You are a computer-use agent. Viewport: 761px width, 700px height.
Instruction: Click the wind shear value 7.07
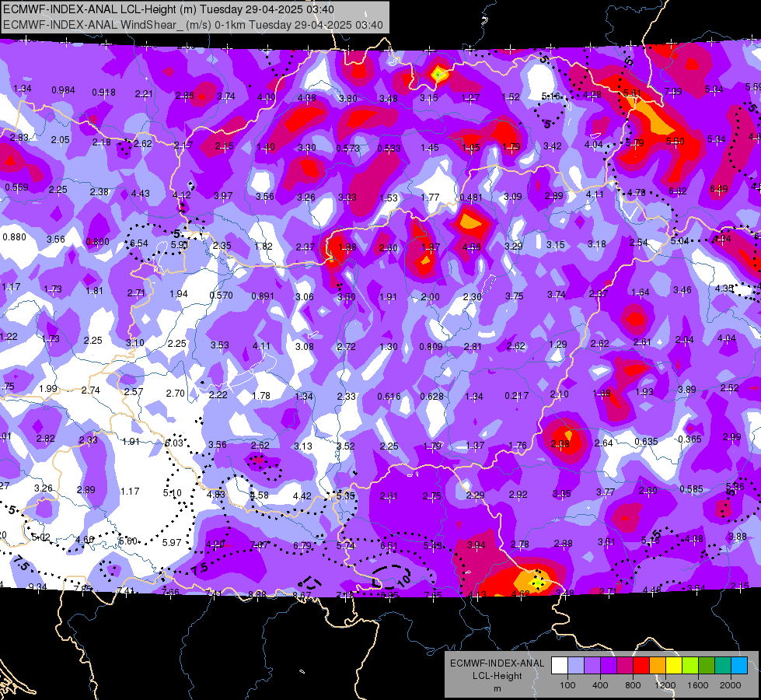click(x=259, y=545)
